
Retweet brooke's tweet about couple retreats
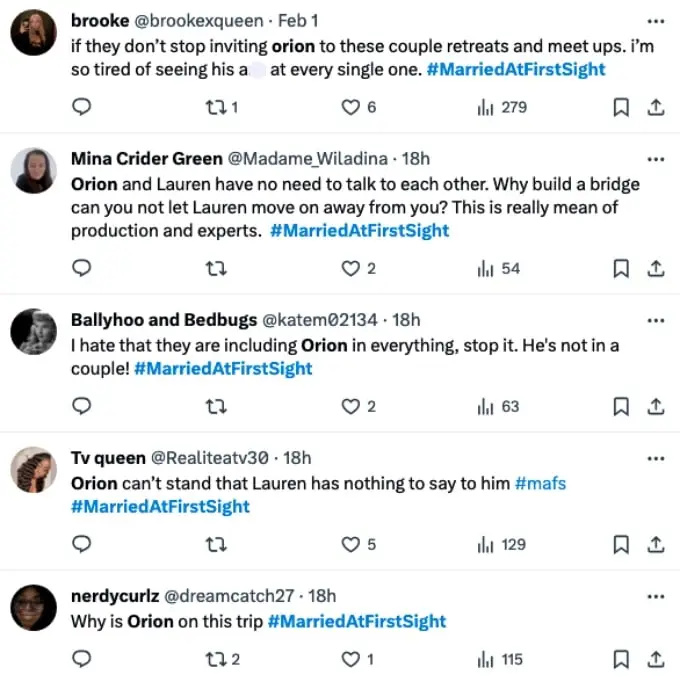pyautogui.click(x=221, y=107)
